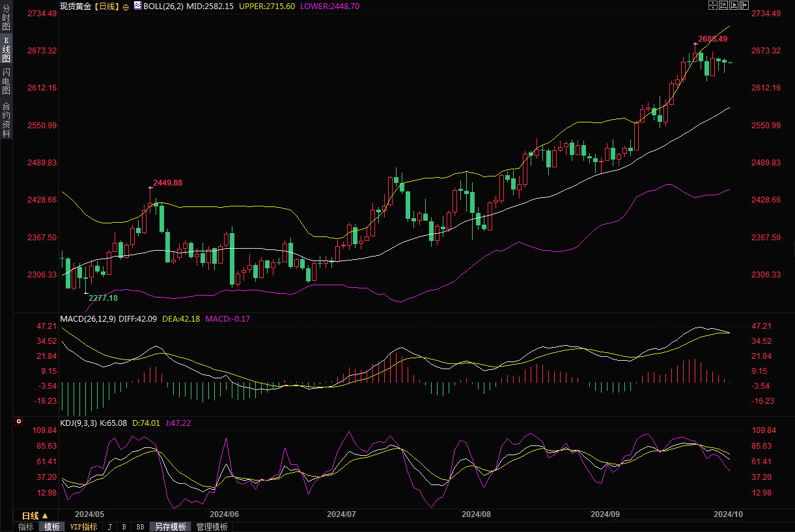Toggle the B template button
The width and height of the screenshot is (795, 532).
[x=124, y=527]
